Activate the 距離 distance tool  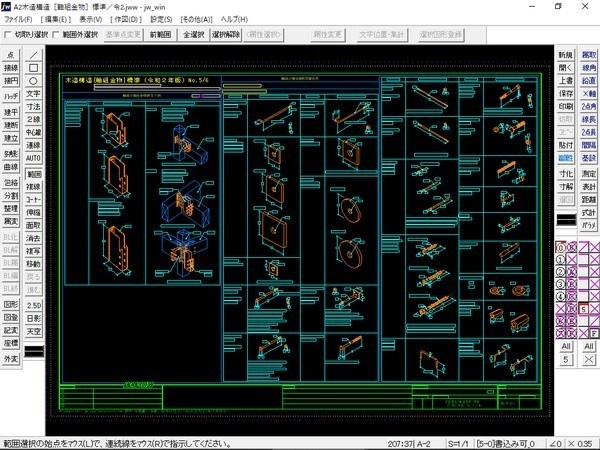click(x=589, y=199)
